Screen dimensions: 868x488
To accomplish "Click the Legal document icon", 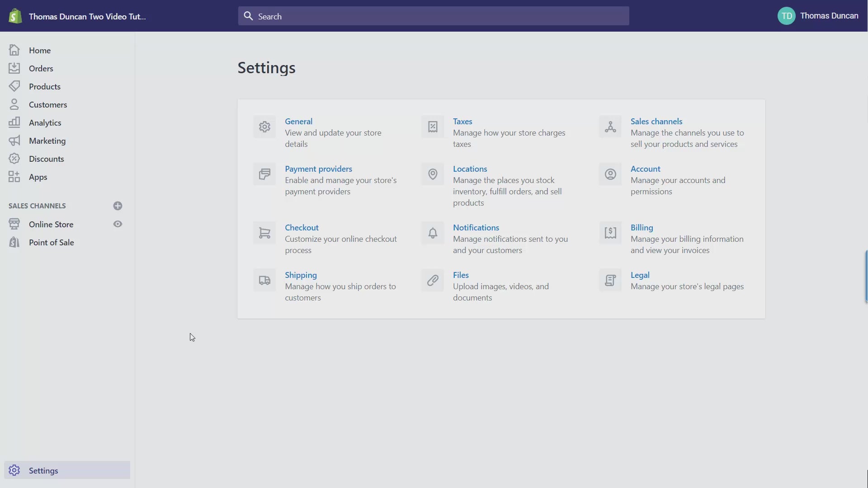I will pyautogui.click(x=610, y=281).
